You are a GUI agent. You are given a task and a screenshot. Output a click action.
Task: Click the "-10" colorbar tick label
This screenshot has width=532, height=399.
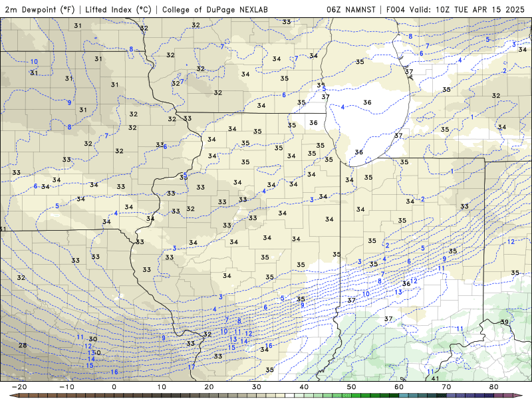66,387
